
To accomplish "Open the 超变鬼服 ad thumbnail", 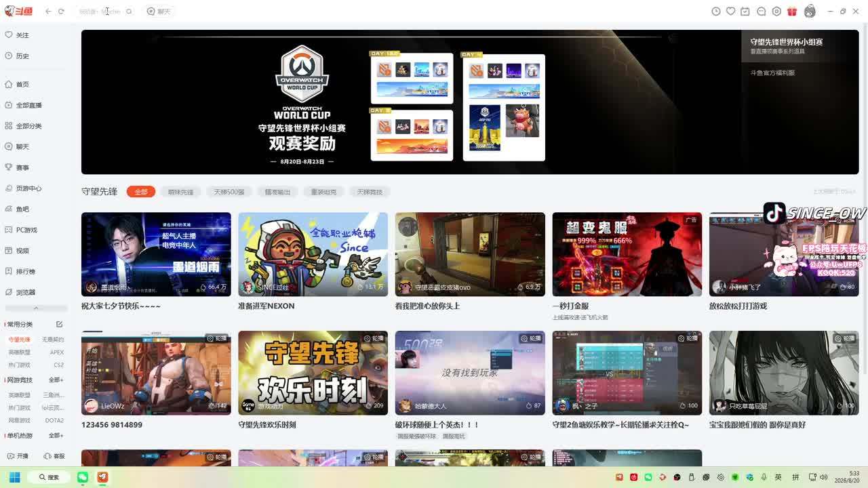I will click(x=627, y=254).
